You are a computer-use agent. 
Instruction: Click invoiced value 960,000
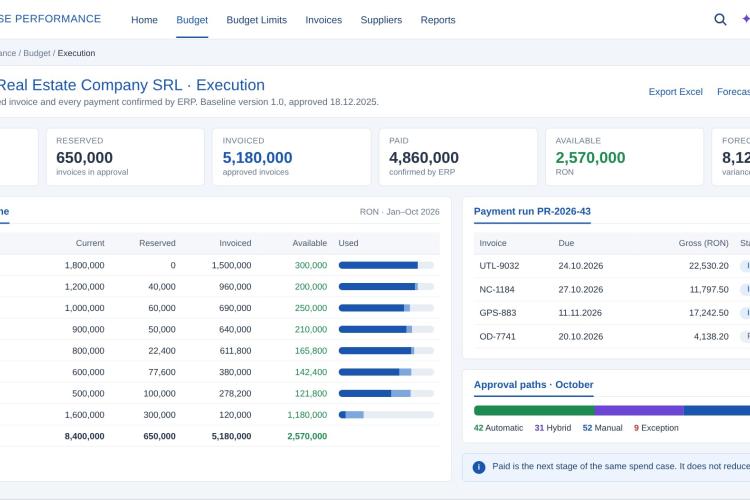click(x=235, y=287)
